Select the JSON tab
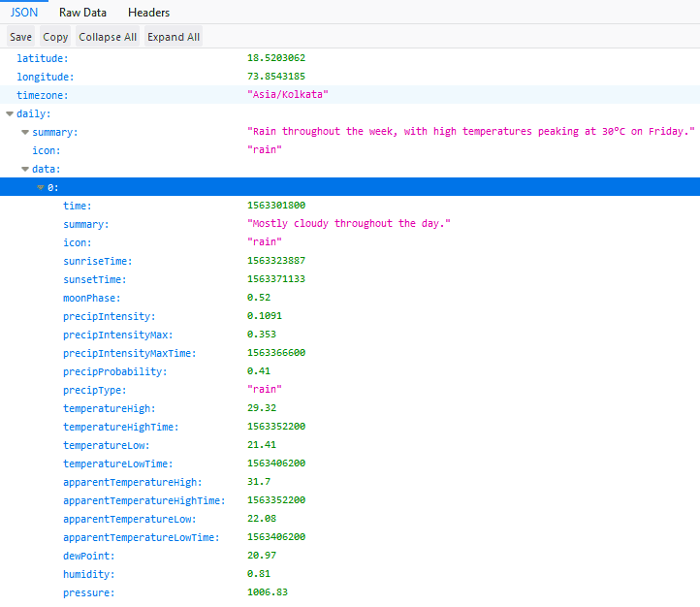The height and width of the screenshot is (607, 700). 24,13
